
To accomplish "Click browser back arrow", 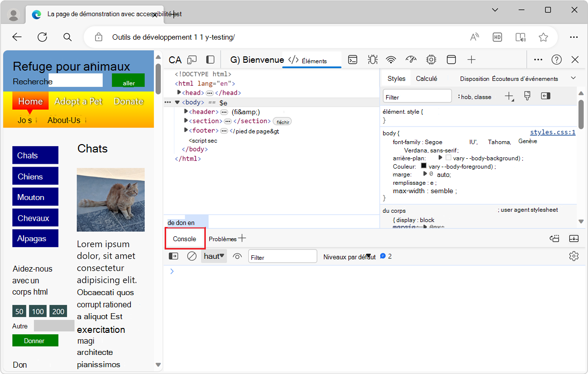I will pyautogui.click(x=17, y=37).
